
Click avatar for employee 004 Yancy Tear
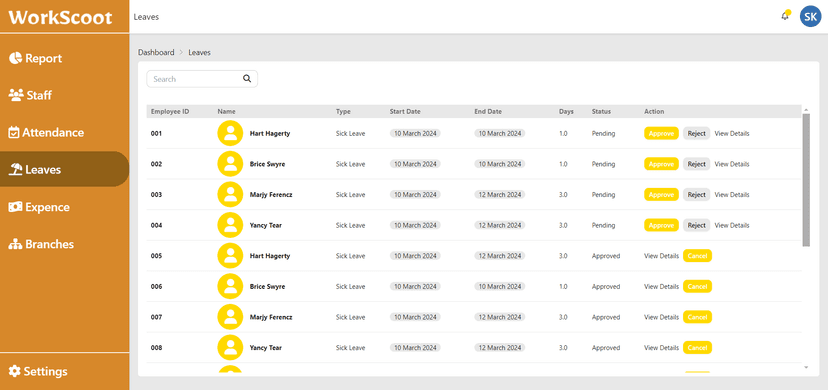(x=230, y=225)
